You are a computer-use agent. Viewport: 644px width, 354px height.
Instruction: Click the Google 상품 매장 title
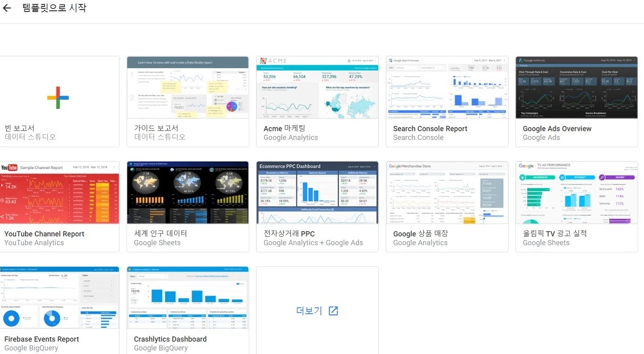pos(420,233)
